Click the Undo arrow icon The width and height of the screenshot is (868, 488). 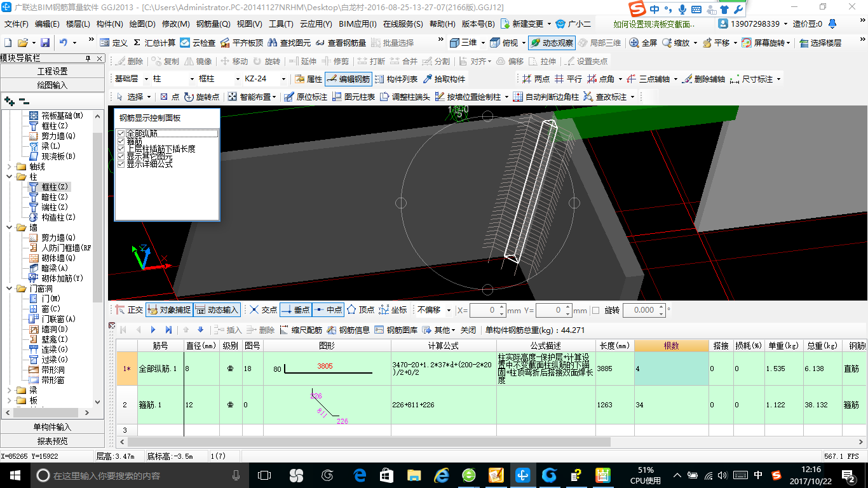64,43
